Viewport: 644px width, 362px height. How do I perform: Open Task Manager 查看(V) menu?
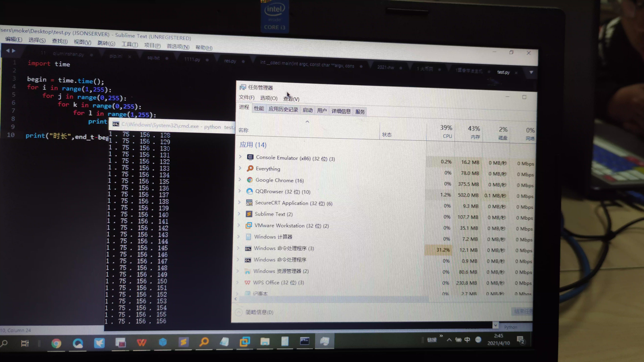tap(291, 99)
